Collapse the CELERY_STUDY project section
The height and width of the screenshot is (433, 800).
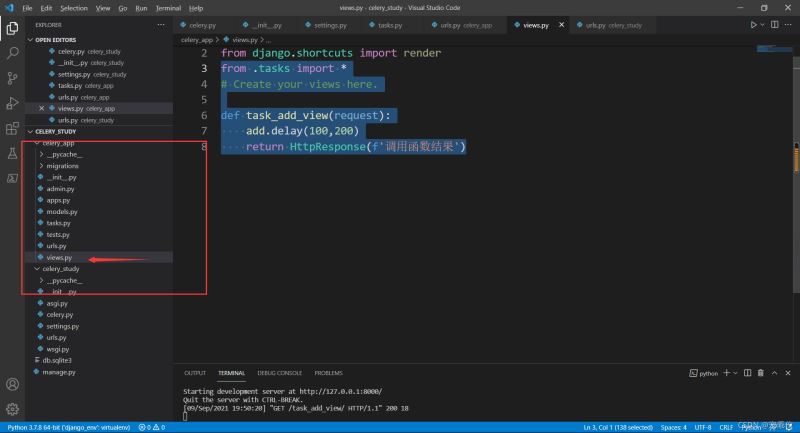tap(56, 131)
